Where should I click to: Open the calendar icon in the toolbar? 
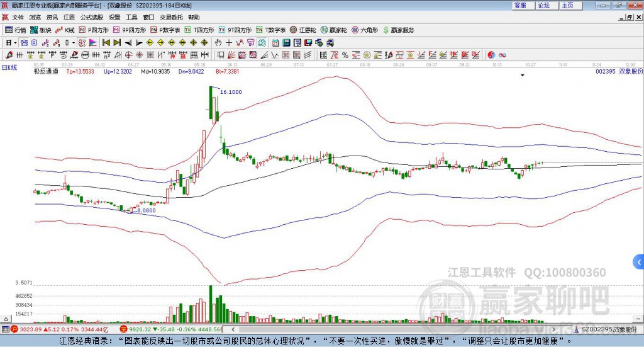[275, 43]
